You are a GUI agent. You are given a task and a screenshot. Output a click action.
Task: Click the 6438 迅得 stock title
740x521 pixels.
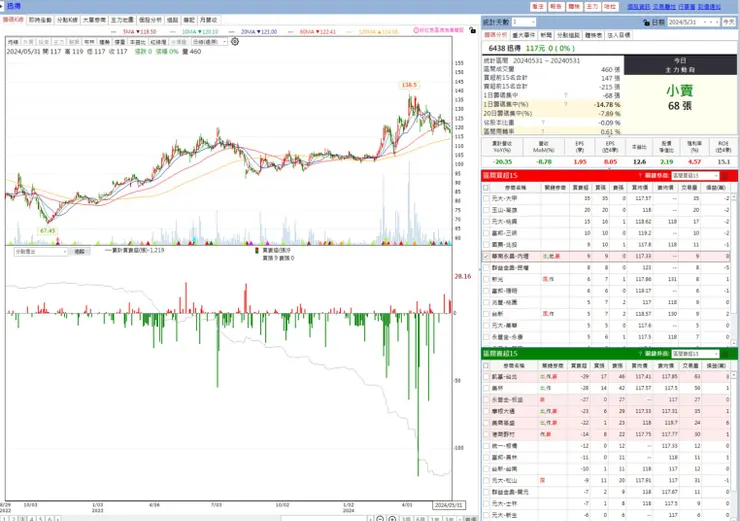pos(505,48)
